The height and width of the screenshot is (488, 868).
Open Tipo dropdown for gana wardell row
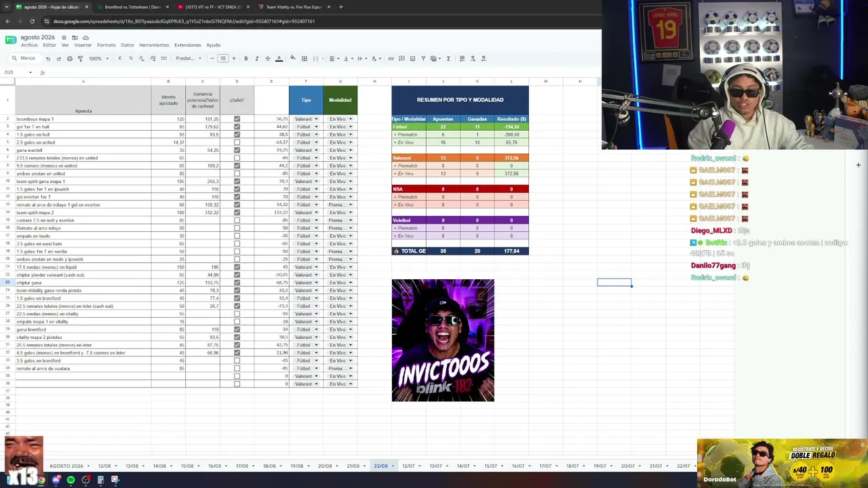point(306,150)
